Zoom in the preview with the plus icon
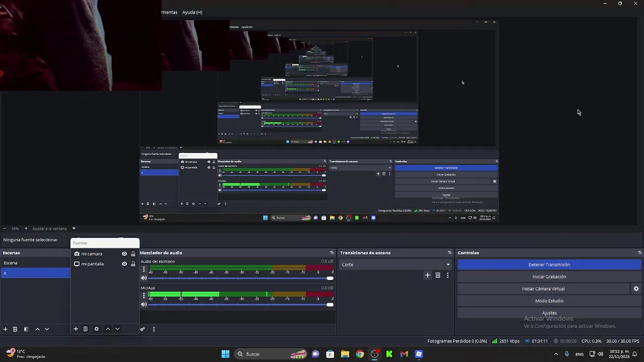 click(x=26, y=228)
